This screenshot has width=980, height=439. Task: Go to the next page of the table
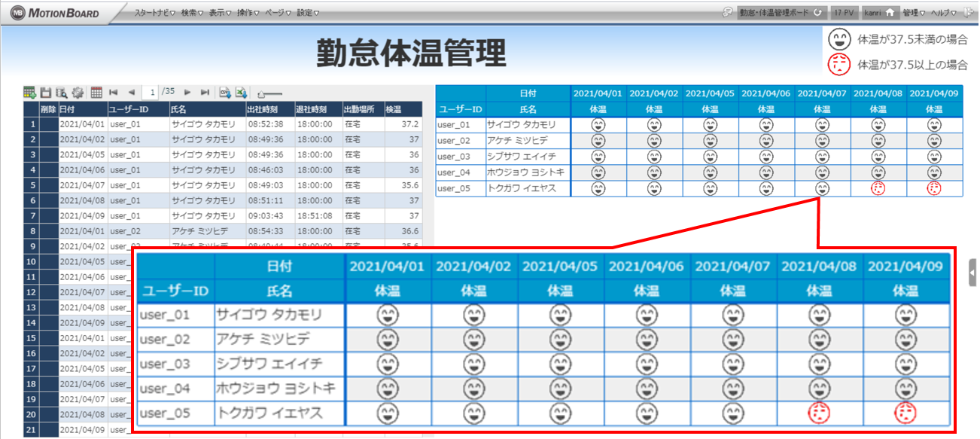(187, 93)
